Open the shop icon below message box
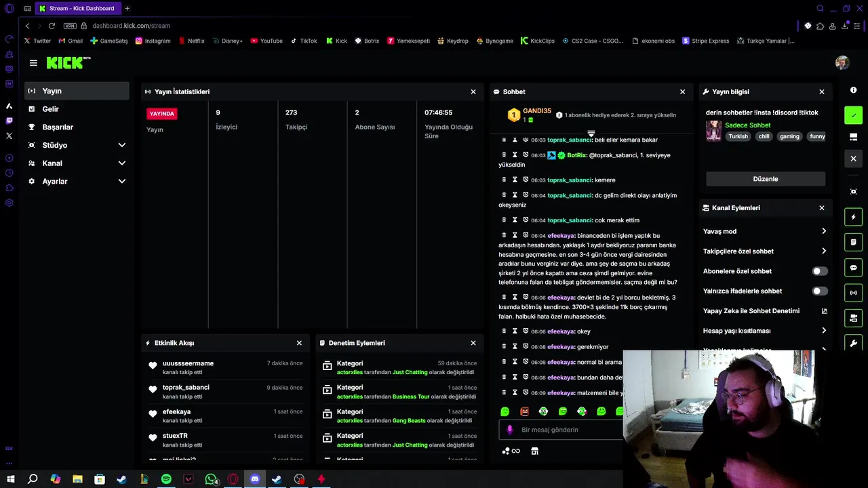 tap(534, 451)
